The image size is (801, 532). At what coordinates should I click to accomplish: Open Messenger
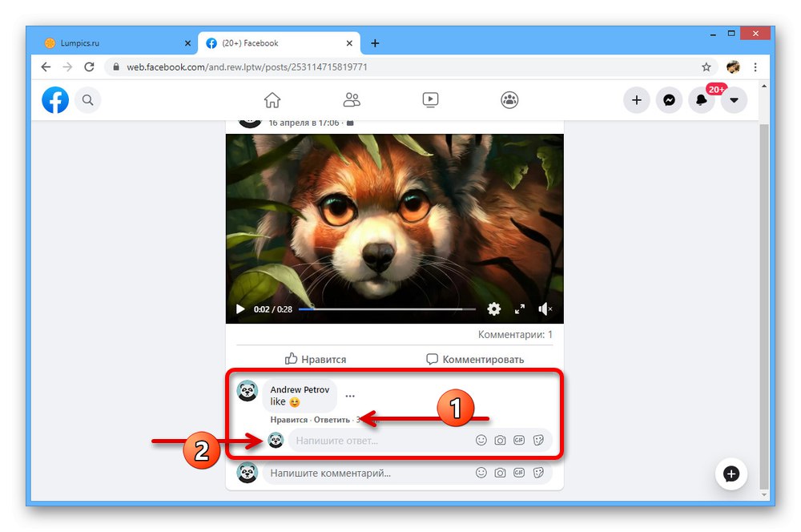click(x=669, y=99)
